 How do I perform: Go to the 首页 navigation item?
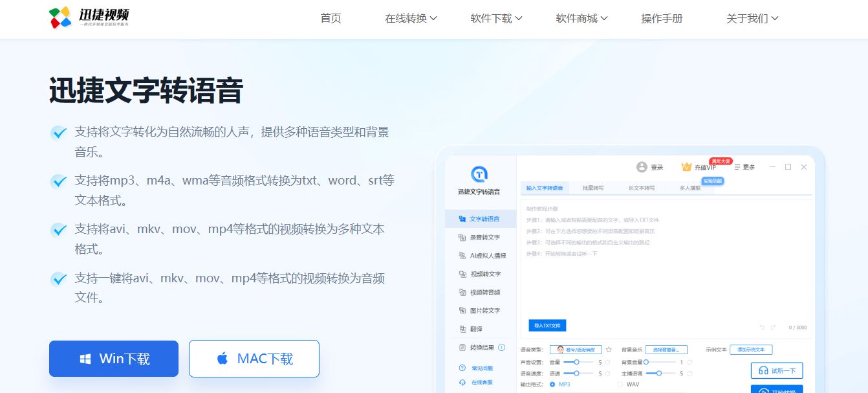click(331, 18)
